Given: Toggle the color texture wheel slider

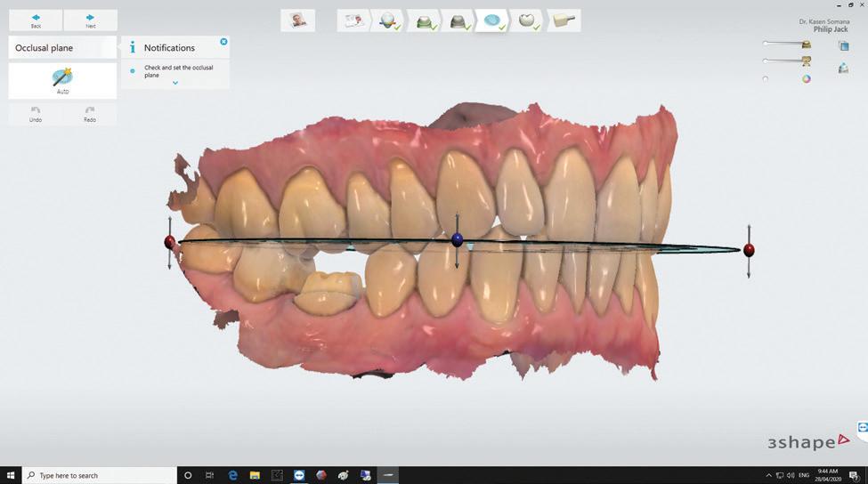Looking at the screenshot, I should [x=766, y=79].
